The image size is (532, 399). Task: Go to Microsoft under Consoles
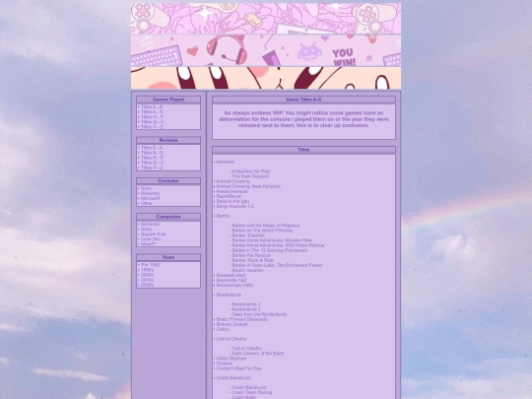(x=151, y=198)
